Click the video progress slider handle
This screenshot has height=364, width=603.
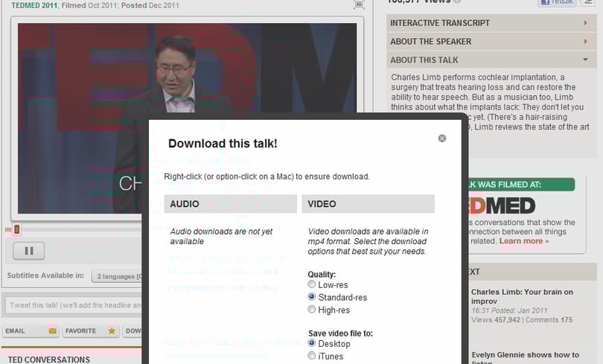point(16,229)
